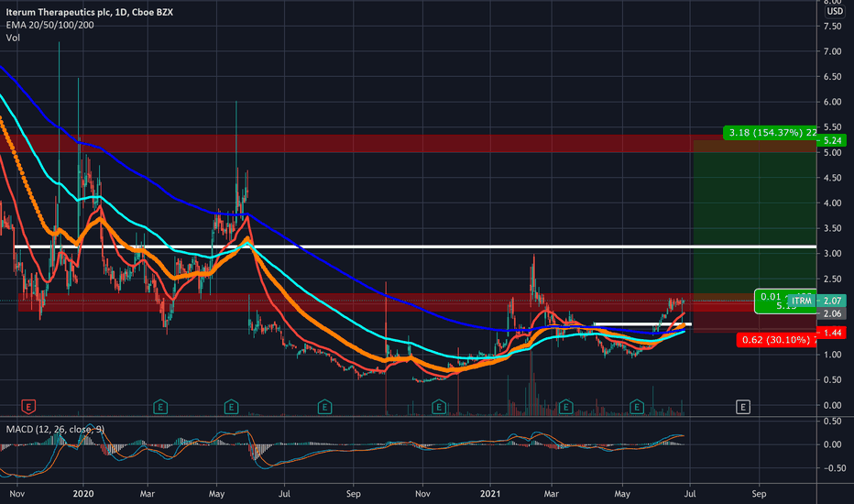Click the 2021 label on time axis
The image size is (854, 504).
pos(489,494)
